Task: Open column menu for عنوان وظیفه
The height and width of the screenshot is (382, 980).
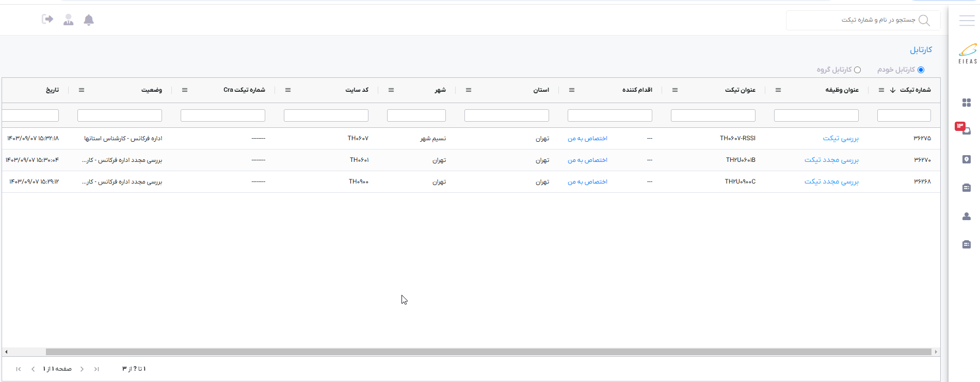Action: click(x=778, y=90)
